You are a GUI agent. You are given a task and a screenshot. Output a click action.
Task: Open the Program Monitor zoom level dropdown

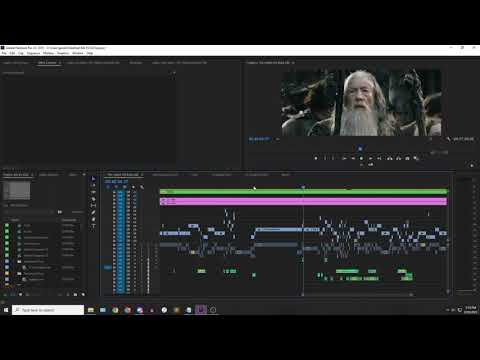pos(277,139)
